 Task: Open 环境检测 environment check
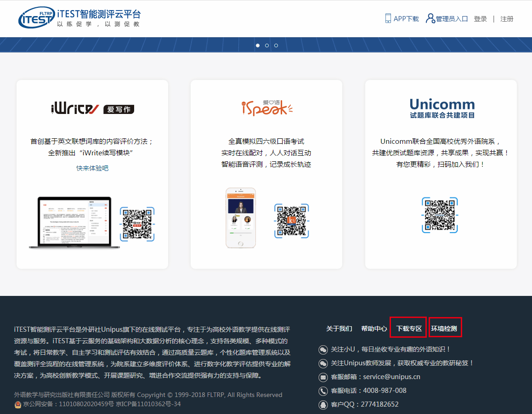coord(444,329)
